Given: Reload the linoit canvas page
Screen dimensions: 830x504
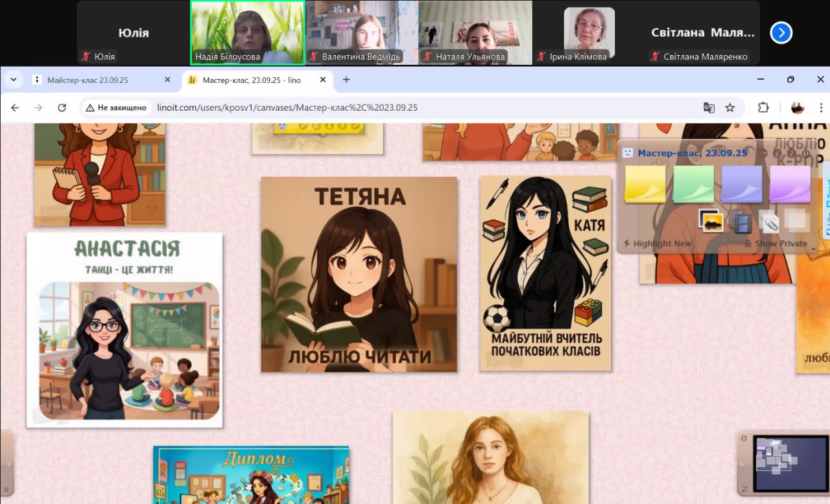Looking at the screenshot, I should tap(62, 108).
